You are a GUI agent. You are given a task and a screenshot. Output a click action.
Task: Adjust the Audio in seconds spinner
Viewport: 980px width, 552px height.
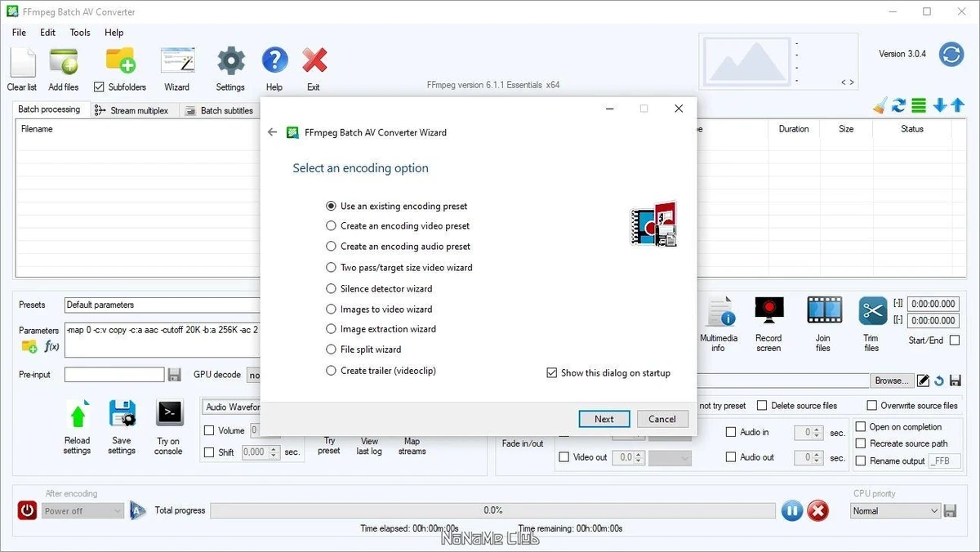(817, 433)
